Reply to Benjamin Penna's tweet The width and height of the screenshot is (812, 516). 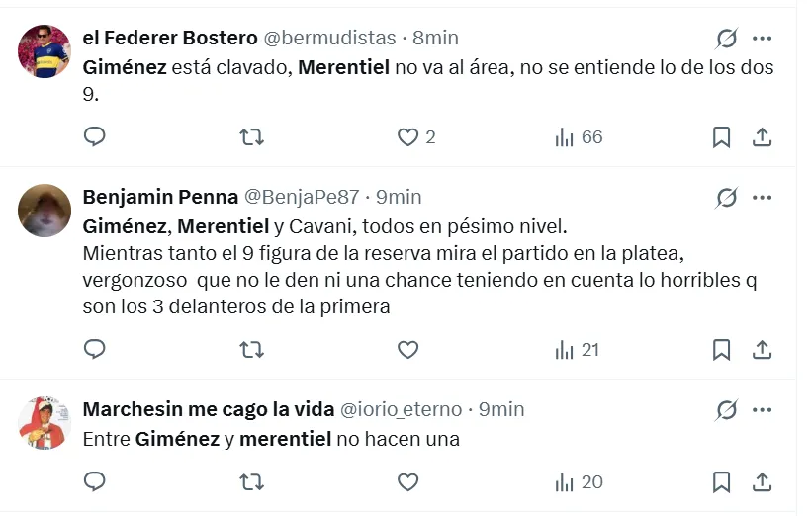(x=95, y=349)
